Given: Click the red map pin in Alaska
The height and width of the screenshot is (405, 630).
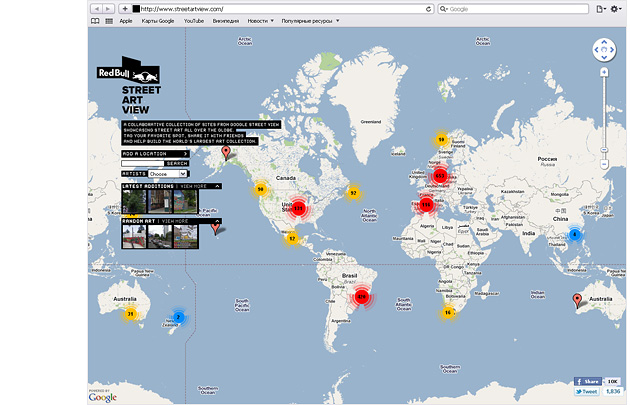Looking at the screenshot, I should (x=226, y=152).
